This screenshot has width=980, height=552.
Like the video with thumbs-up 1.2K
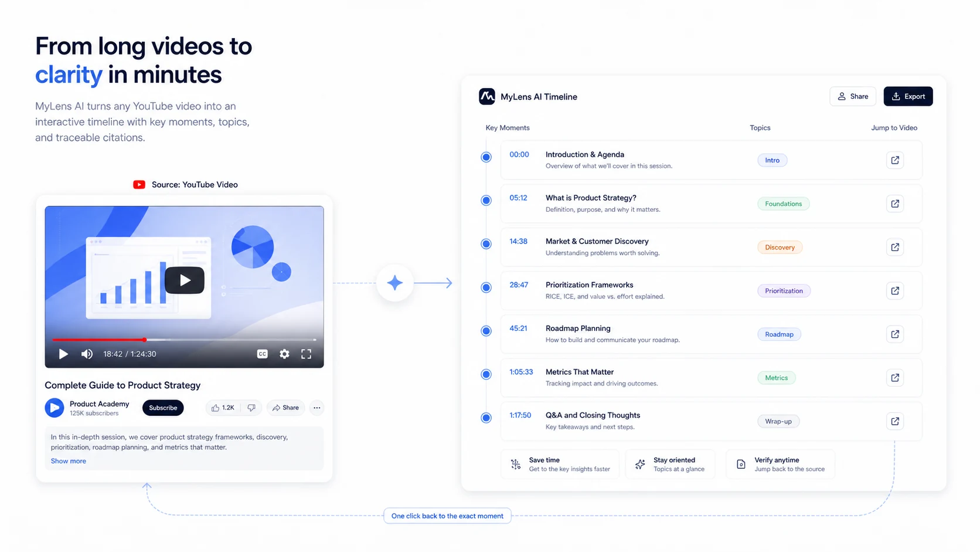[223, 408]
